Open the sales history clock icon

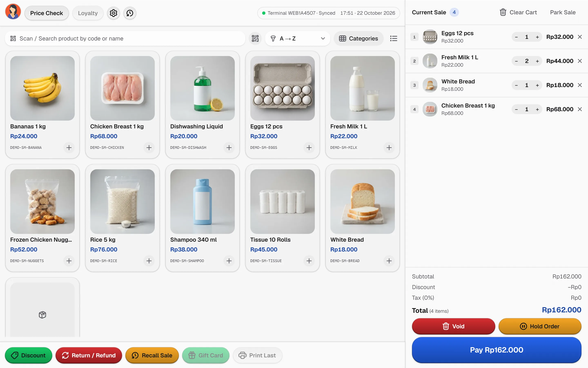[x=130, y=13]
